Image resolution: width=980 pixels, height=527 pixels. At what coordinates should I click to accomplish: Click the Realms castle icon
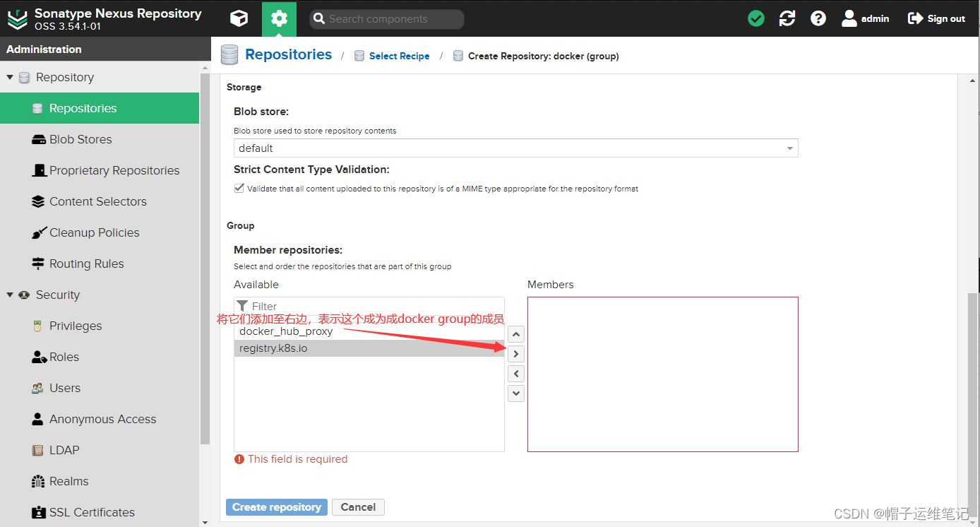point(38,481)
